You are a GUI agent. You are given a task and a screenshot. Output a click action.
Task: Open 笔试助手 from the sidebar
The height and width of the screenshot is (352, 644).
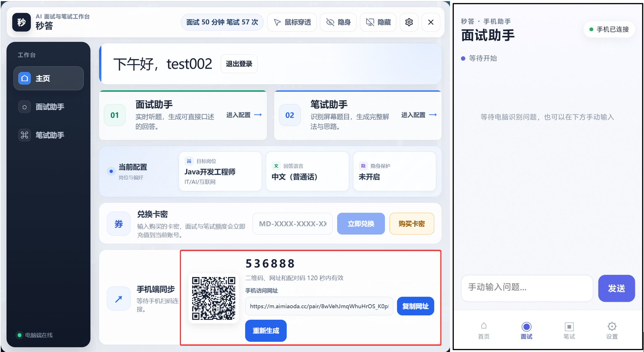click(49, 135)
